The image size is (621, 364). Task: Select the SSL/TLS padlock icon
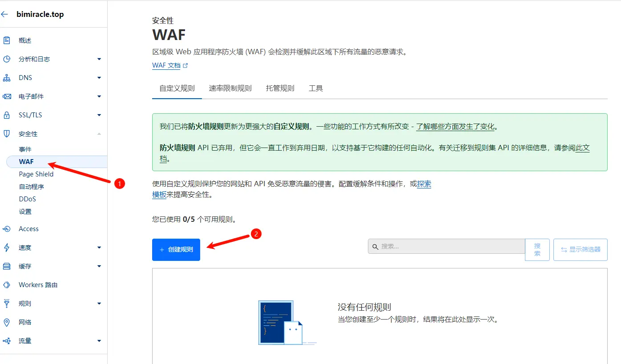click(7, 115)
